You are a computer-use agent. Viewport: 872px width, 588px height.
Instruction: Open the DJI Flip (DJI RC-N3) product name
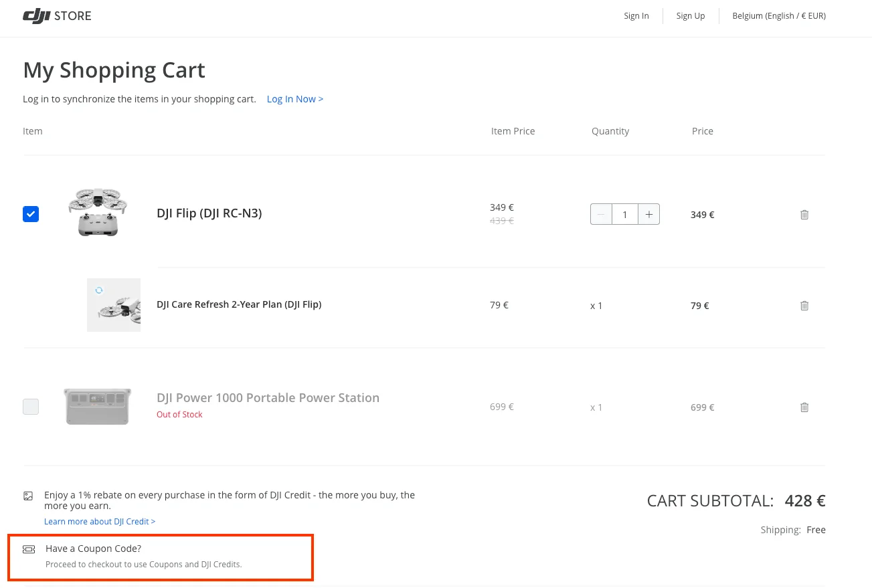209,213
